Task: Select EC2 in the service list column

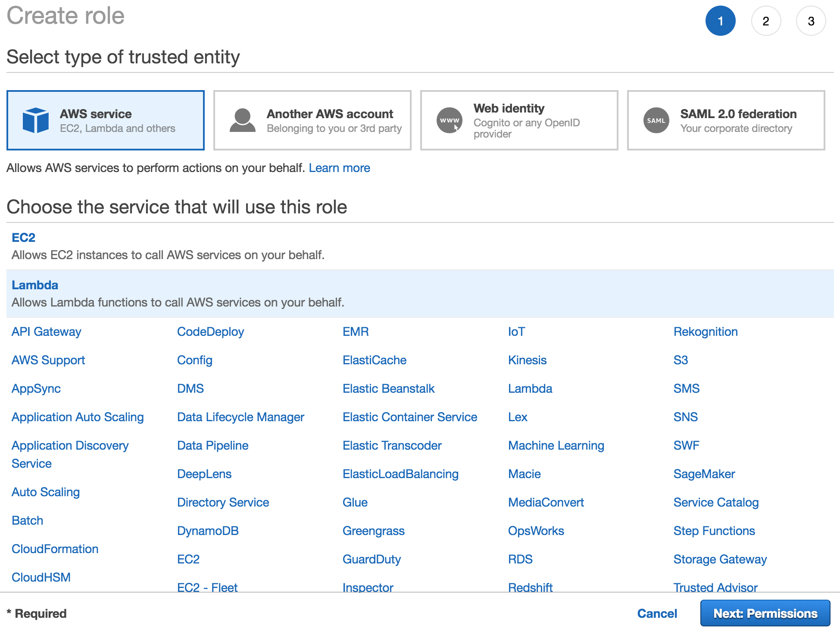Action: point(188,559)
